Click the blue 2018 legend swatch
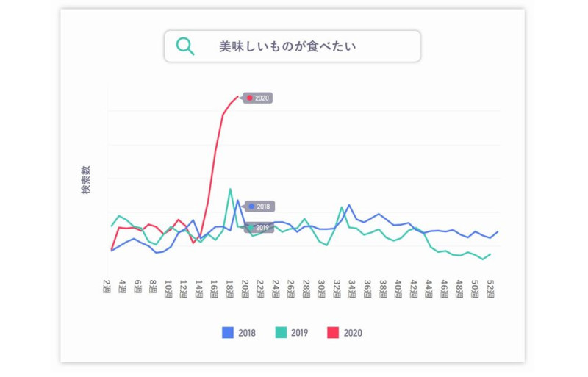Screen dimensions: 588x377 tap(228, 333)
